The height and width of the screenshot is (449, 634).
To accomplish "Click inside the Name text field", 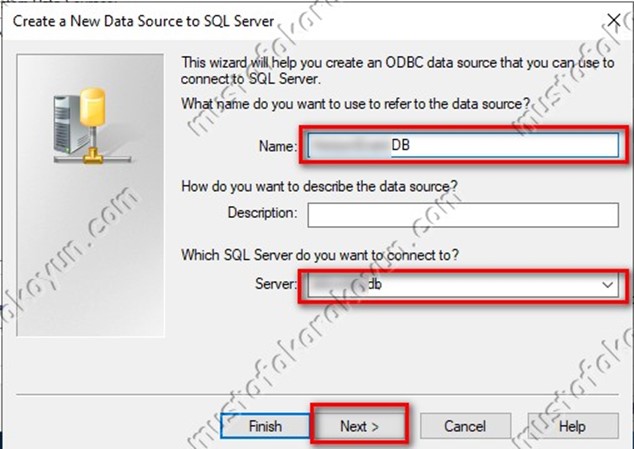I will click(463, 145).
